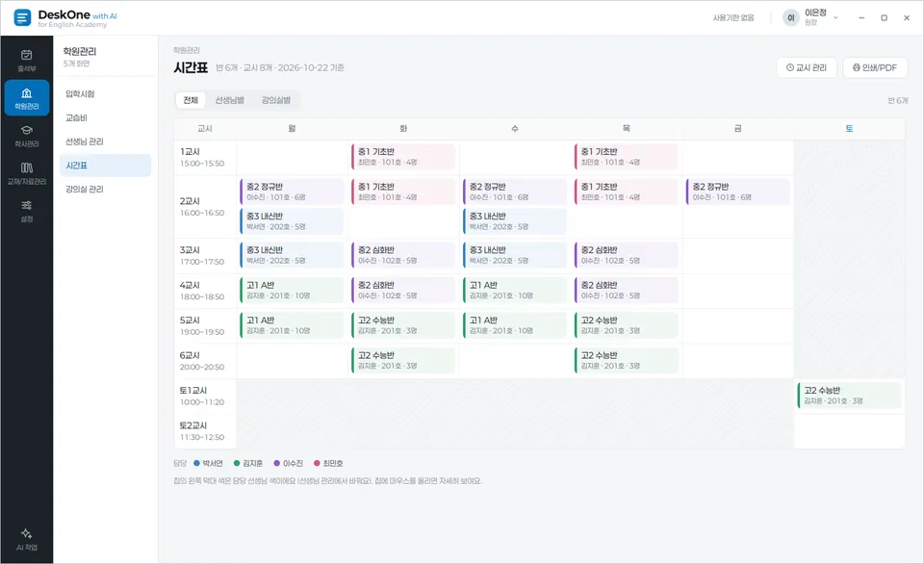
Task: Open 강의실 관리 menu item
Action: pyautogui.click(x=105, y=190)
